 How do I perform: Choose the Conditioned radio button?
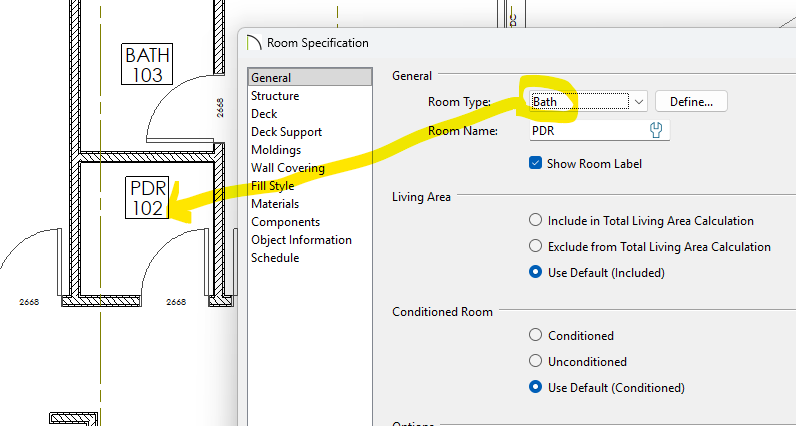pyautogui.click(x=536, y=336)
